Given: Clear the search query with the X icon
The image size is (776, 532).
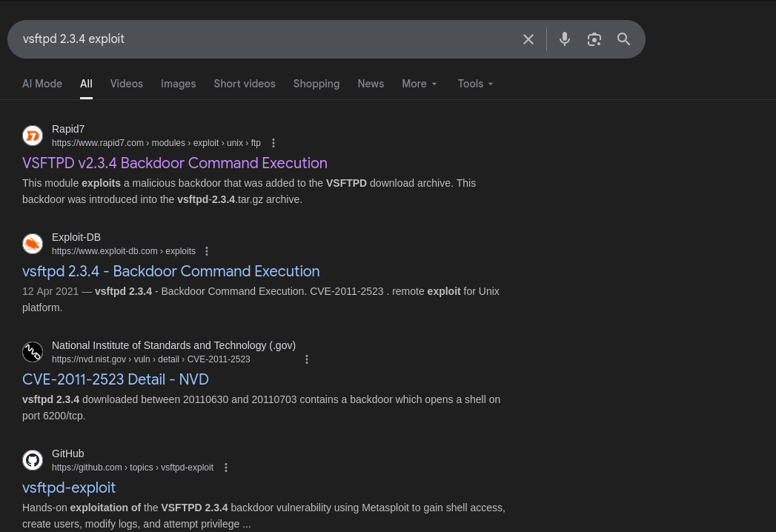Looking at the screenshot, I should pos(528,39).
